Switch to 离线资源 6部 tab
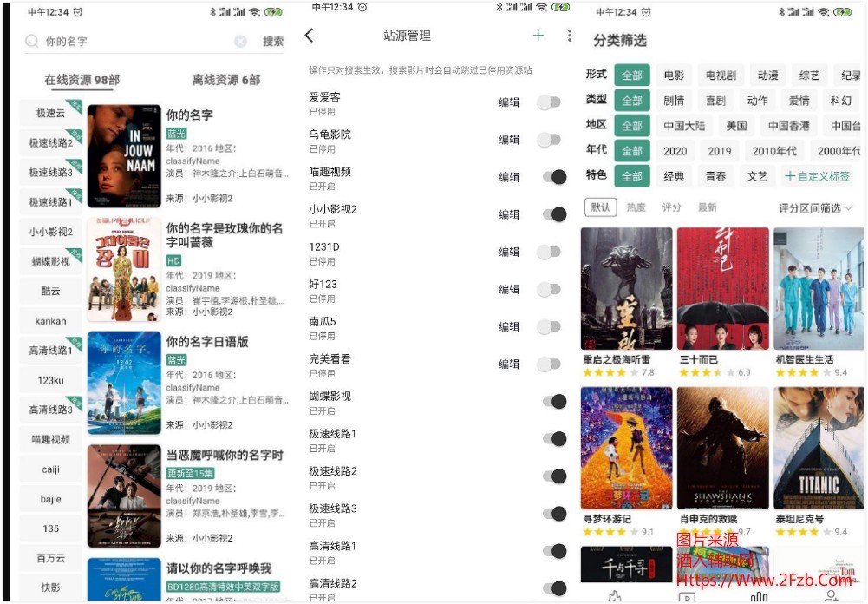 coord(225,79)
